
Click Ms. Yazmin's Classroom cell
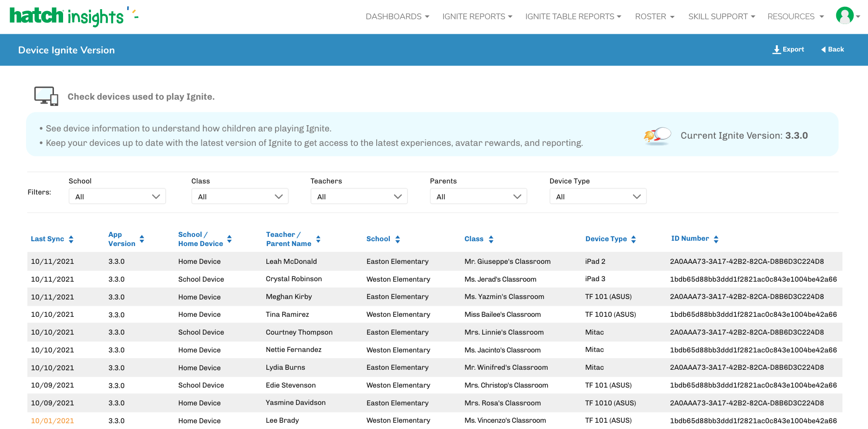504,297
